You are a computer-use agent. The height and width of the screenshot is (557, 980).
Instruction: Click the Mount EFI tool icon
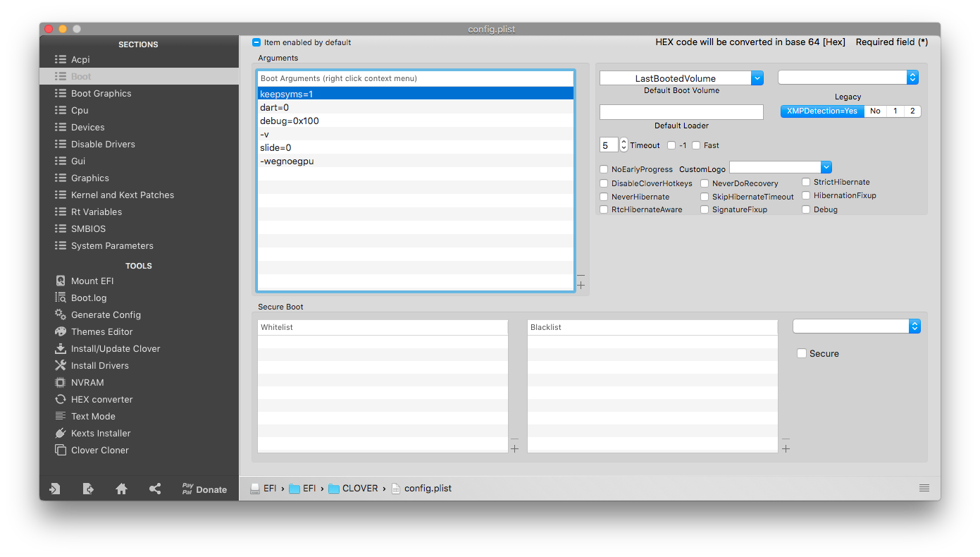click(61, 281)
